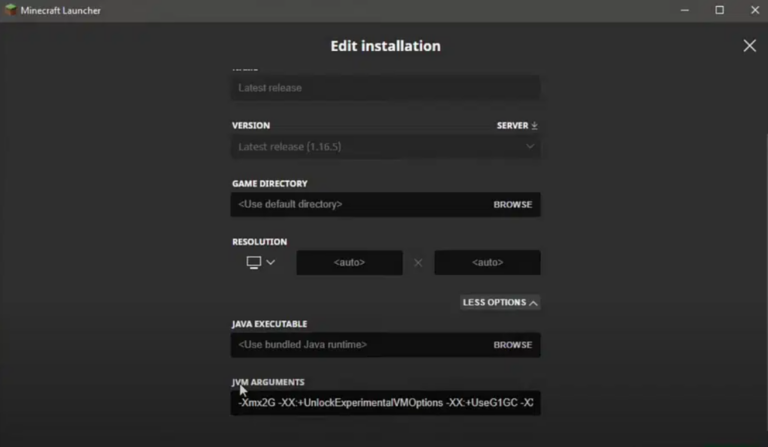This screenshot has height=447, width=768.
Task: Open the Version dropdown list
Action: (385, 147)
